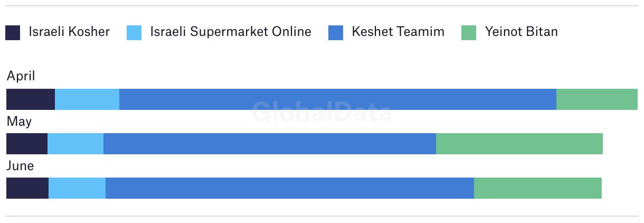Select April's Israeli Kosher bar segment
The height and width of the screenshot is (223, 644).
[31, 99]
